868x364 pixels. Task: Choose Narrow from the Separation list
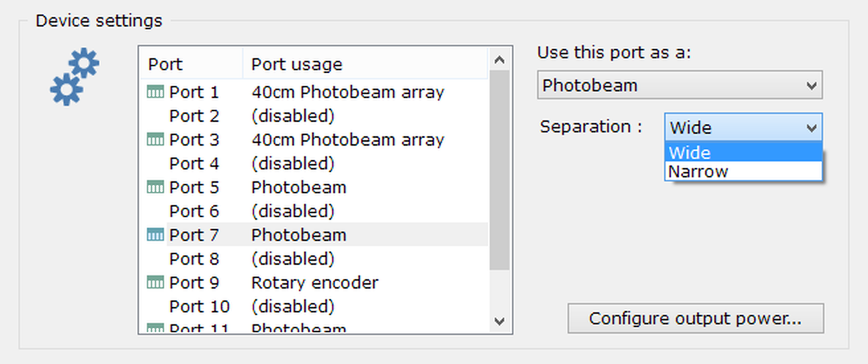click(698, 171)
